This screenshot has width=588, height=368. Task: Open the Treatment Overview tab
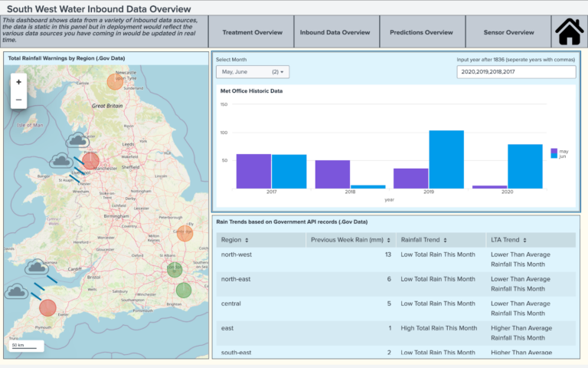(252, 32)
